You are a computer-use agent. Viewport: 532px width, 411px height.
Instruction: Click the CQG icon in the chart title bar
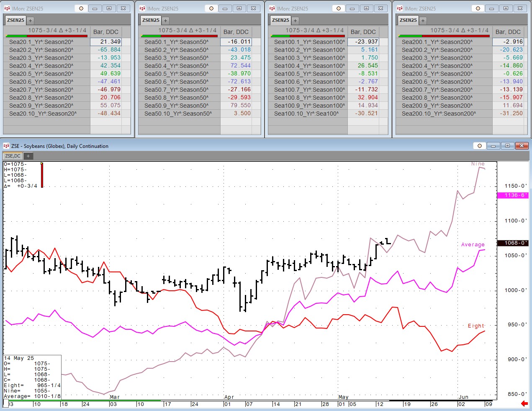click(x=6, y=146)
